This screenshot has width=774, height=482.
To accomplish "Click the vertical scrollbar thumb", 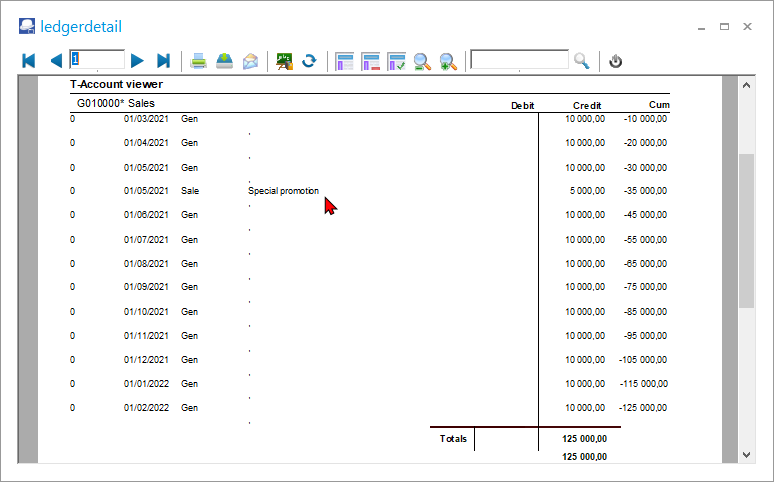I will pyautogui.click(x=746, y=230).
